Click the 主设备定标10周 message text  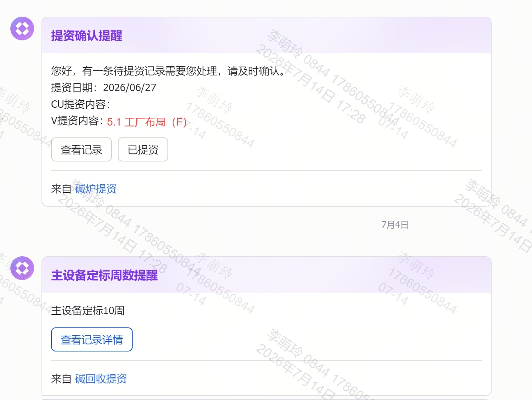click(88, 310)
